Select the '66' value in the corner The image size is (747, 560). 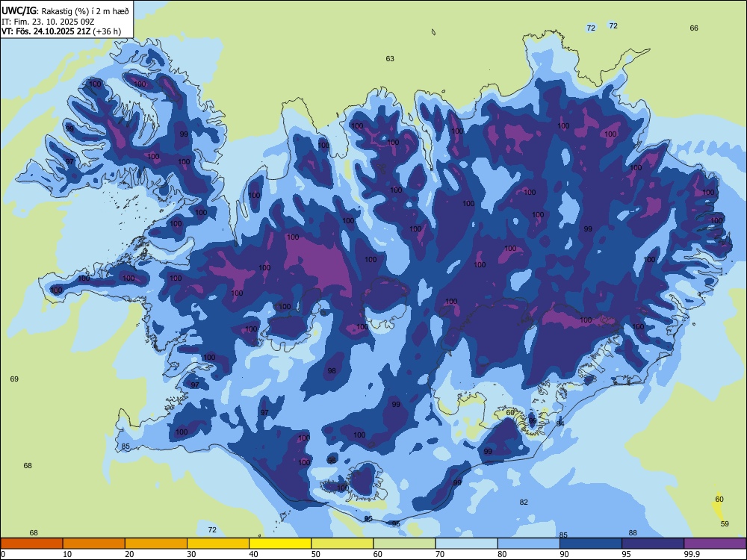coord(694,28)
